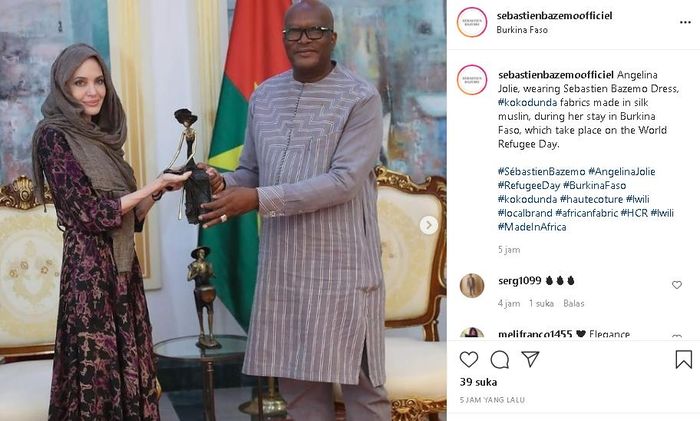The width and height of the screenshot is (700, 421).
Task: Open the #AngelinaJolie hashtag
Action: [621, 171]
